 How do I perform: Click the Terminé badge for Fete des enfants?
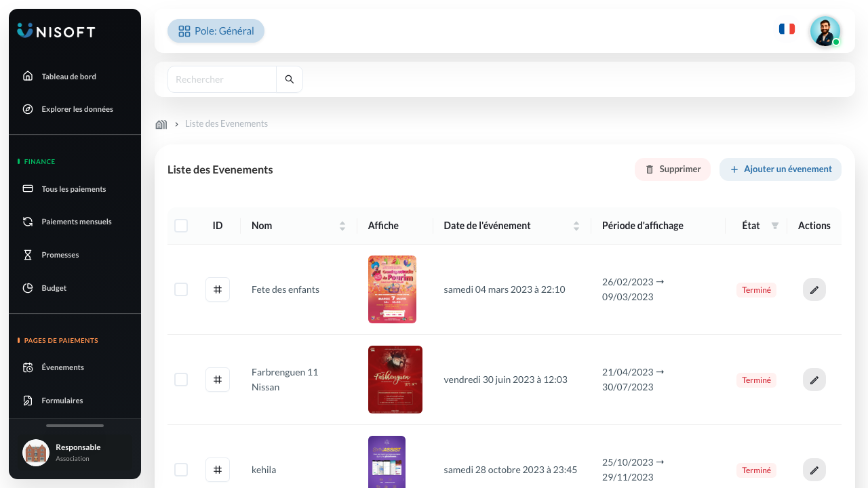pyautogui.click(x=756, y=289)
